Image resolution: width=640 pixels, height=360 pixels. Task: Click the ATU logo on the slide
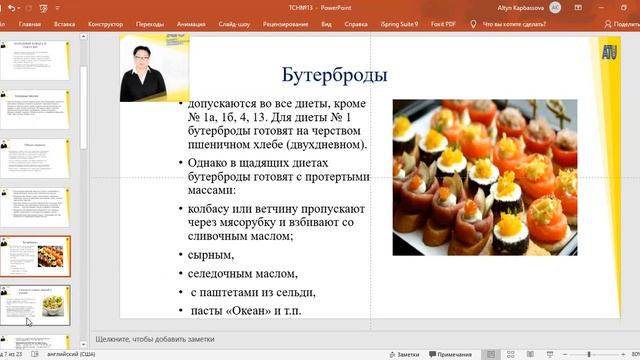coord(609,52)
